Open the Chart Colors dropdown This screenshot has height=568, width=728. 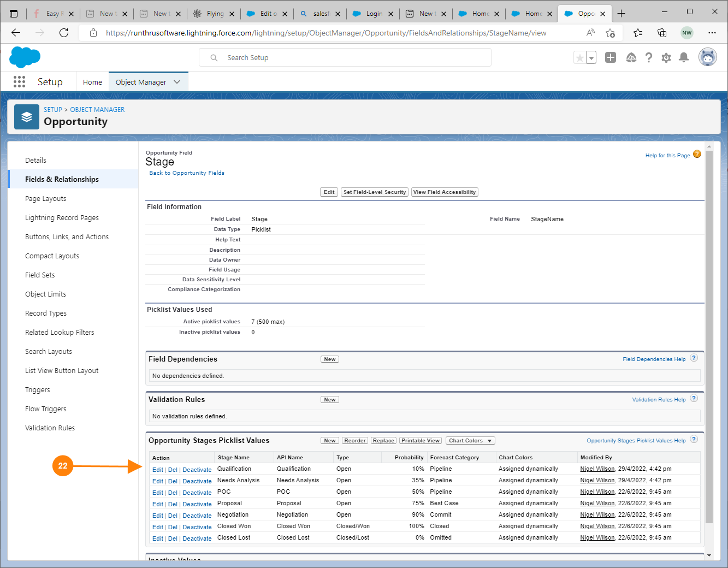click(471, 441)
